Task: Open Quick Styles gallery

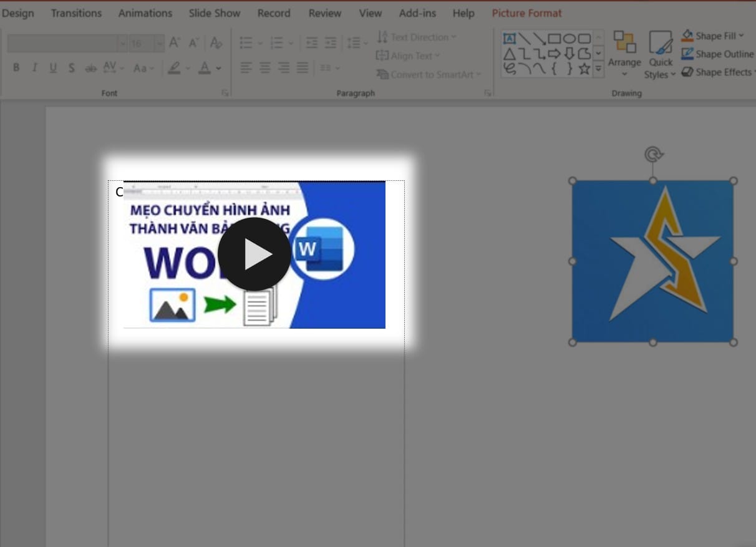Action: (x=660, y=55)
